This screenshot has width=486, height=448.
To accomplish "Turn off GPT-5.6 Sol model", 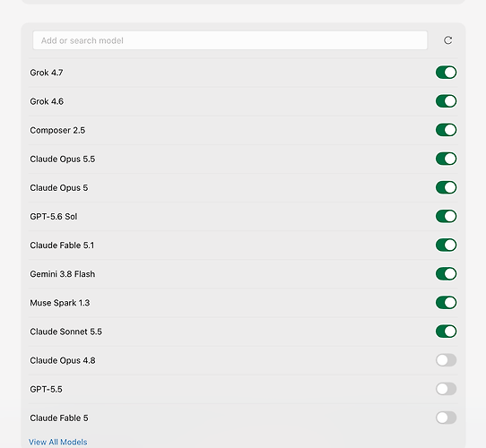I will point(446,217).
